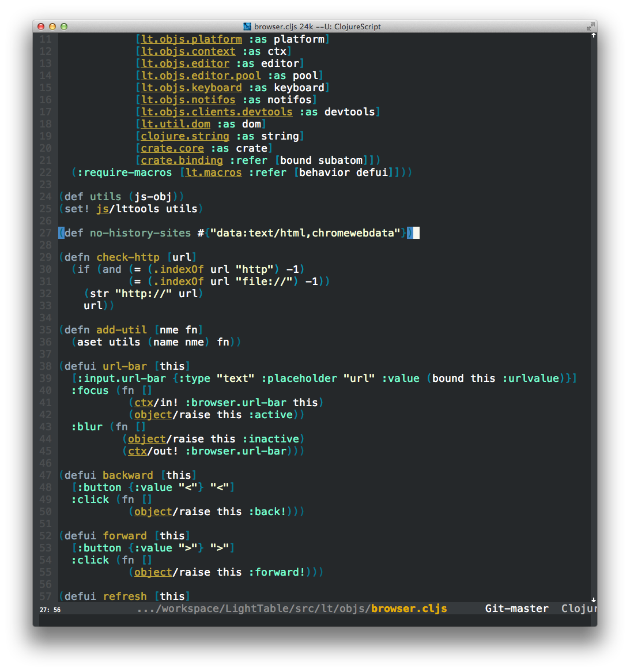Click line number 47 in the gutter

pyautogui.click(x=46, y=475)
